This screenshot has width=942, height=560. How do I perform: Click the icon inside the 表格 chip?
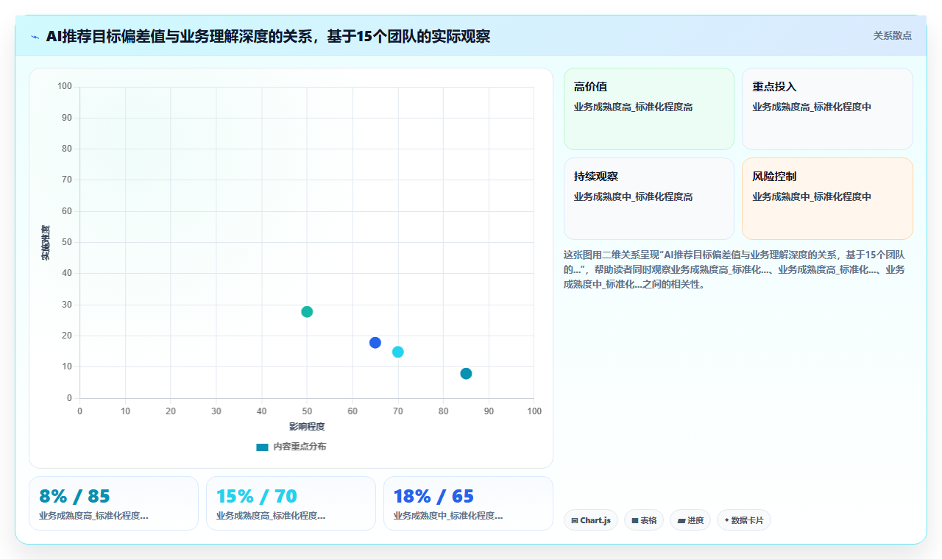pyautogui.click(x=635, y=520)
